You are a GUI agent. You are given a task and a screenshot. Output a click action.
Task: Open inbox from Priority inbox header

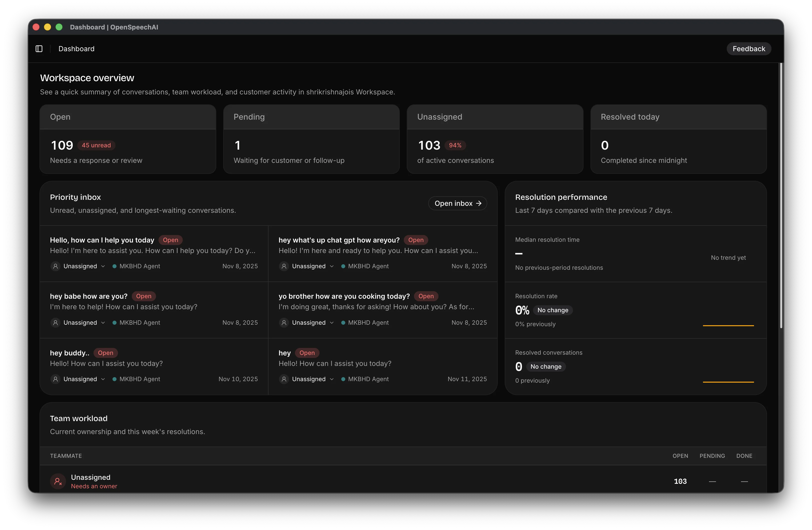tap(457, 203)
